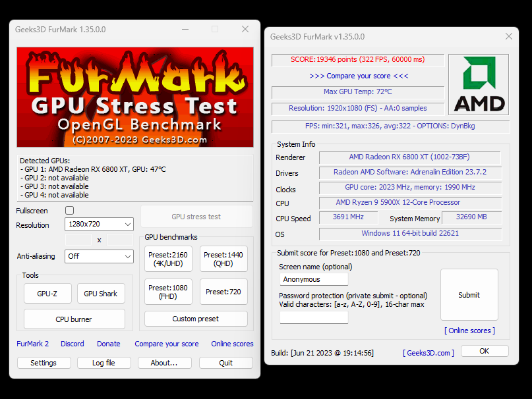Open the Anti-aliasing Off dropdown
This screenshot has height=399, width=532.
99,256
